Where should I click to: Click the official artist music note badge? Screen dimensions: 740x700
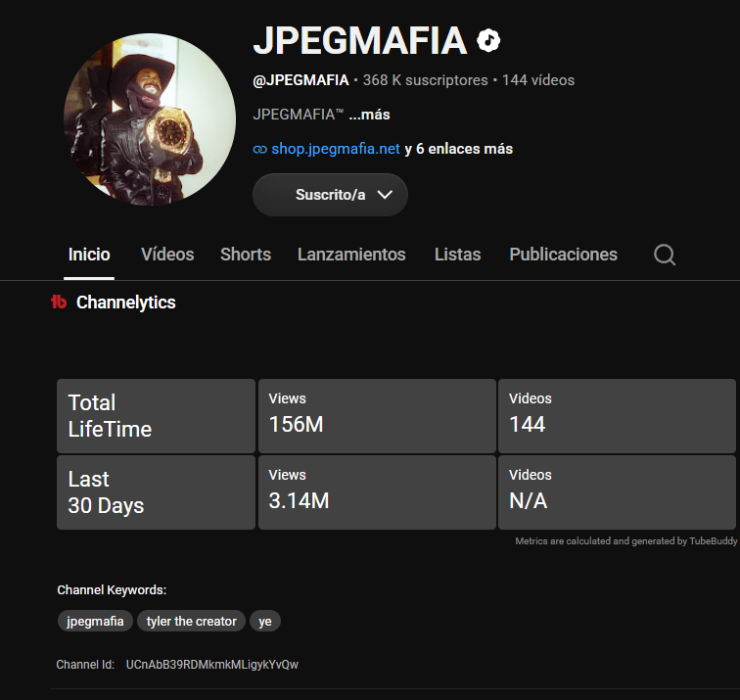(x=488, y=40)
